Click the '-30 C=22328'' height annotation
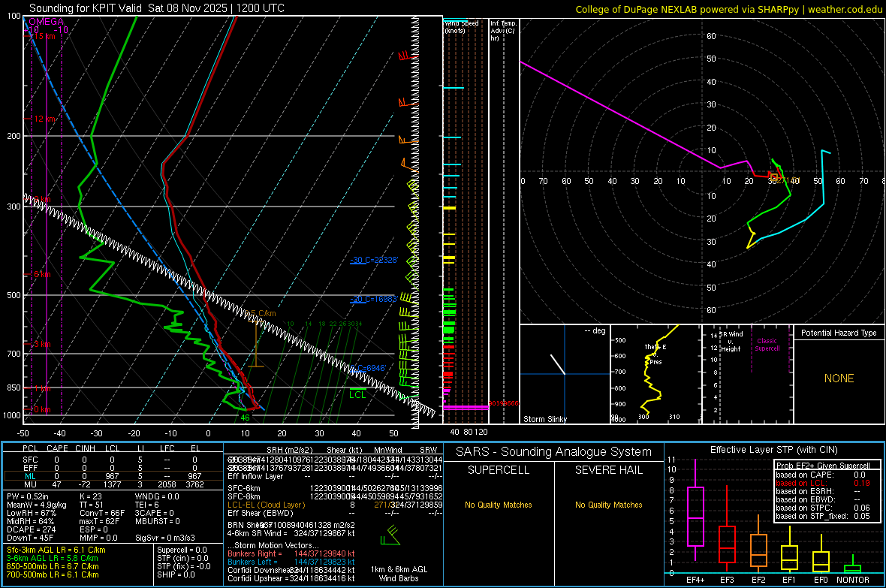This screenshot has width=886, height=588. pyautogui.click(x=374, y=260)
